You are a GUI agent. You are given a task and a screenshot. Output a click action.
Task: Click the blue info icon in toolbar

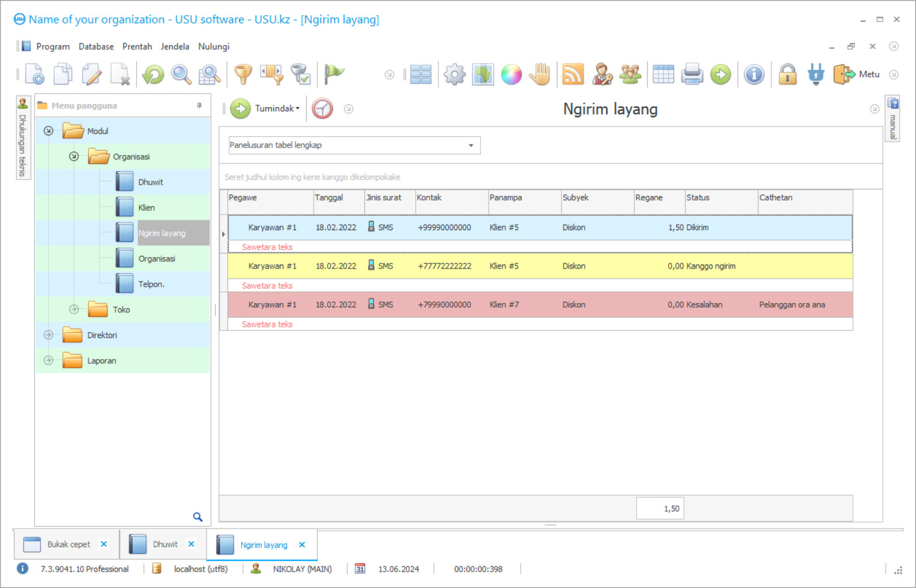click(754, 75)
